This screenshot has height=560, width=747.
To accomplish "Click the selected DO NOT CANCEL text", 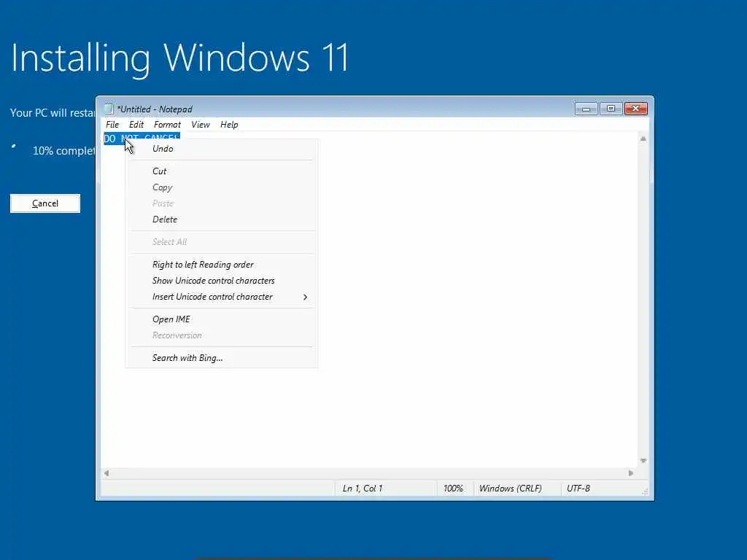I will pos(142,139).
